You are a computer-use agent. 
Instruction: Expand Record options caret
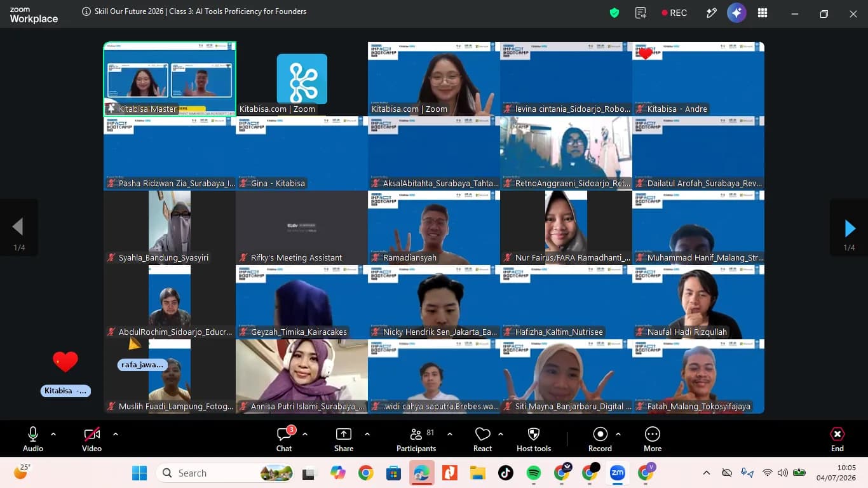(x=618, y=434)
